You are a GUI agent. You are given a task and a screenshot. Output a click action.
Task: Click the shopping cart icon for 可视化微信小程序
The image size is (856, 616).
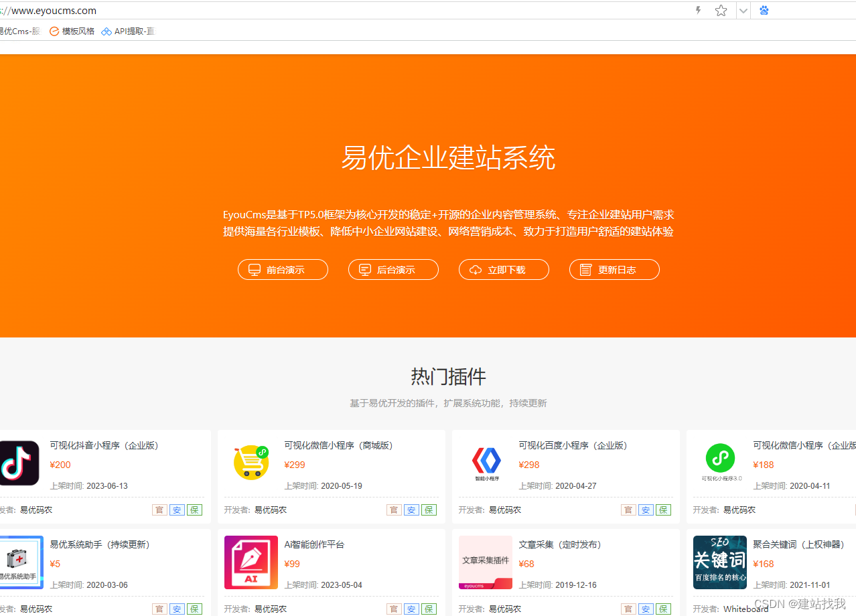tap(251, 462)
